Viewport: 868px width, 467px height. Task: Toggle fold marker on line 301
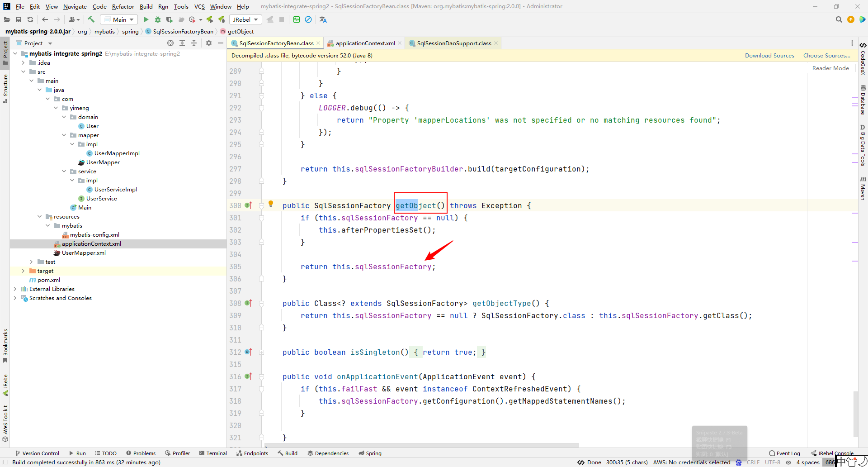[x=261, y=218]
